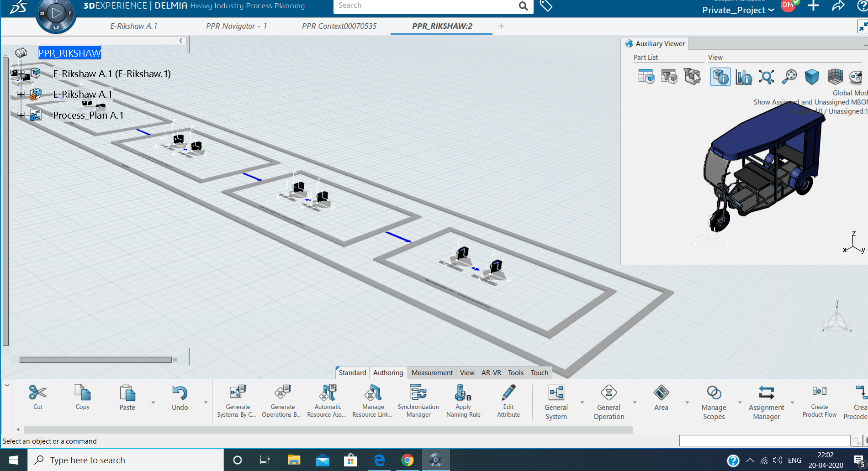
Task: Open the Paste dropdown arrow
Action: click(x=153, y=403)
